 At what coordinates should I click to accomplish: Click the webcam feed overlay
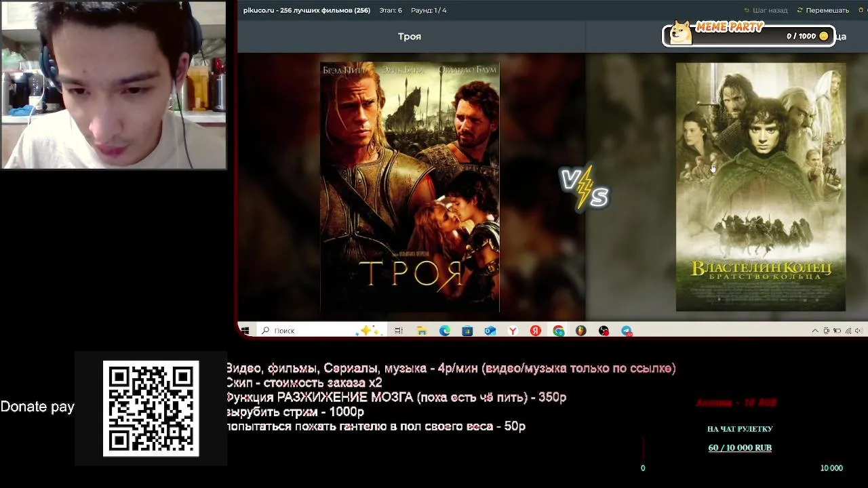pos(113,85)
